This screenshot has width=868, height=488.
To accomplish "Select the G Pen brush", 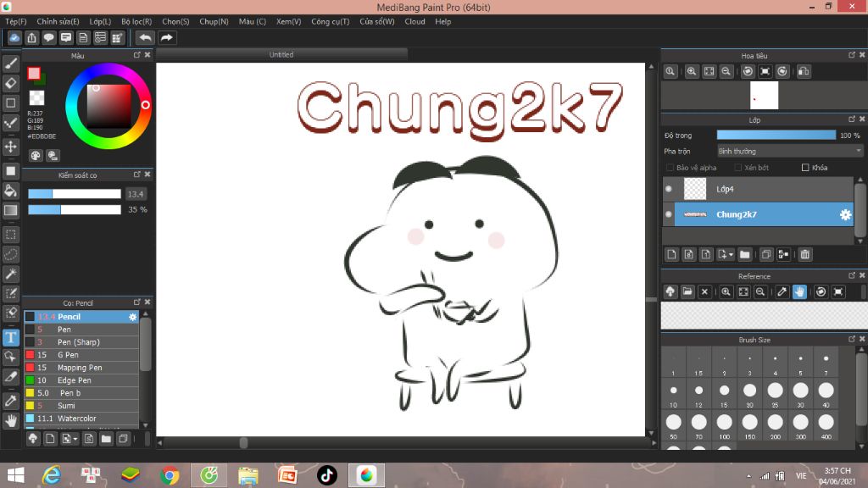I will (81, 355).
